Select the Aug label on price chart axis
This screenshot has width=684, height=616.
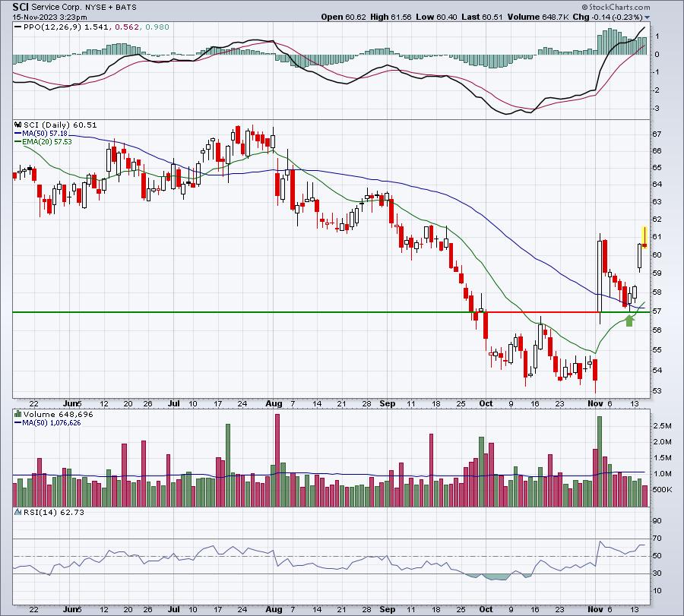(274, 403)
